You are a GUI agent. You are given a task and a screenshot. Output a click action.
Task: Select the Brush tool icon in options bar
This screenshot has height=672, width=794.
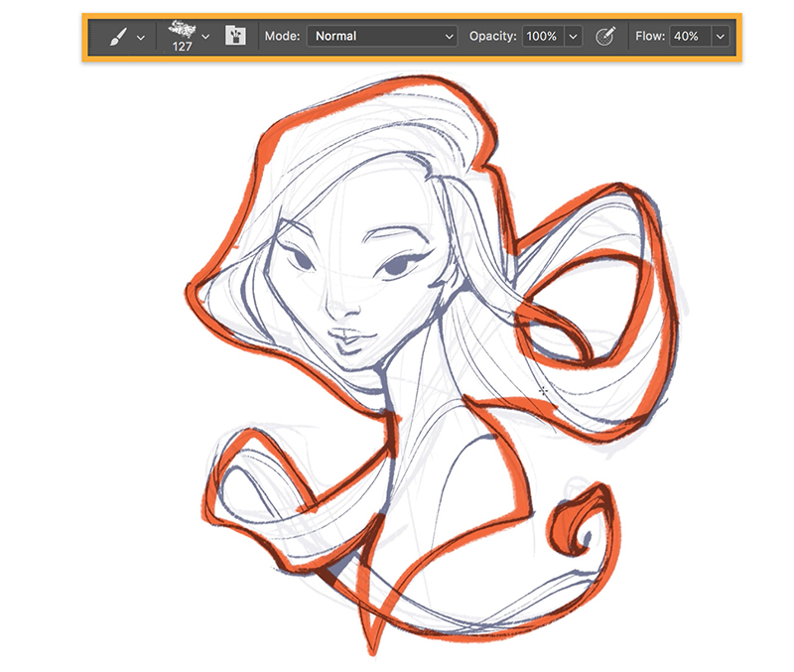(114, 37)
